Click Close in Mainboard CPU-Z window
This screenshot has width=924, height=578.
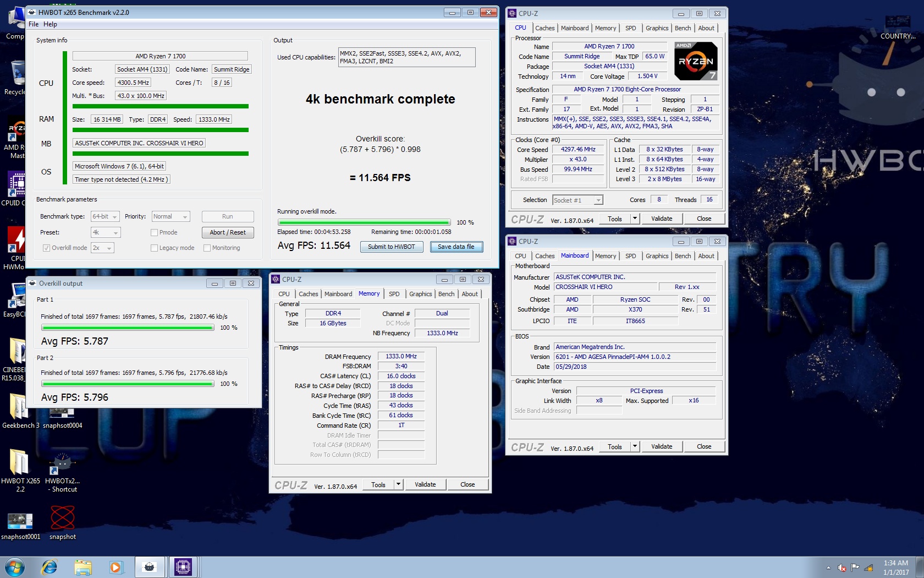click(704, 446)
